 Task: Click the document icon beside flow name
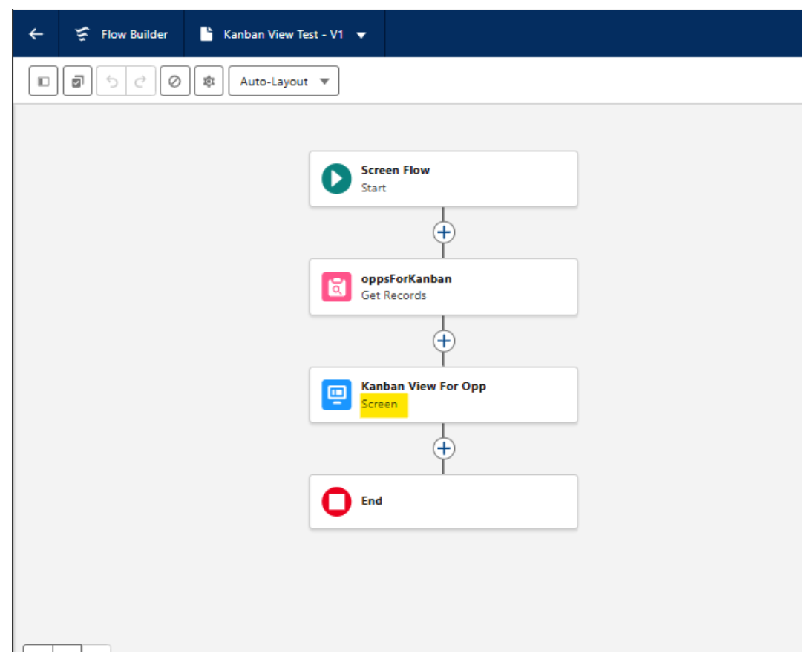[206, 33]
